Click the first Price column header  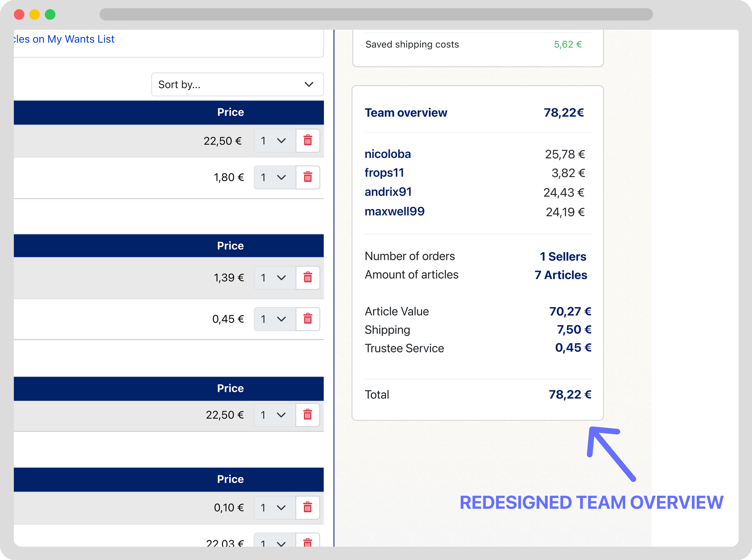click(x=230, y=112)
